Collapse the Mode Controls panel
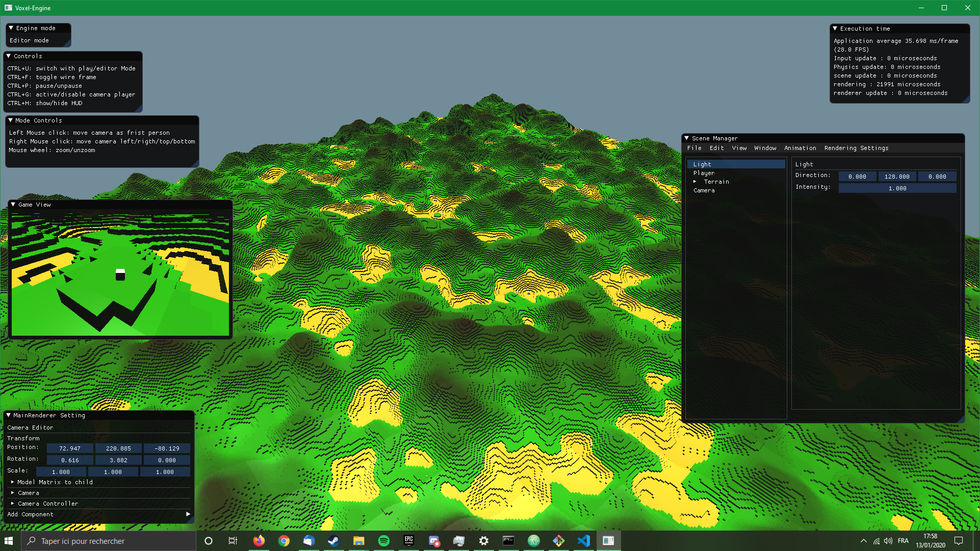 (10, 120)
